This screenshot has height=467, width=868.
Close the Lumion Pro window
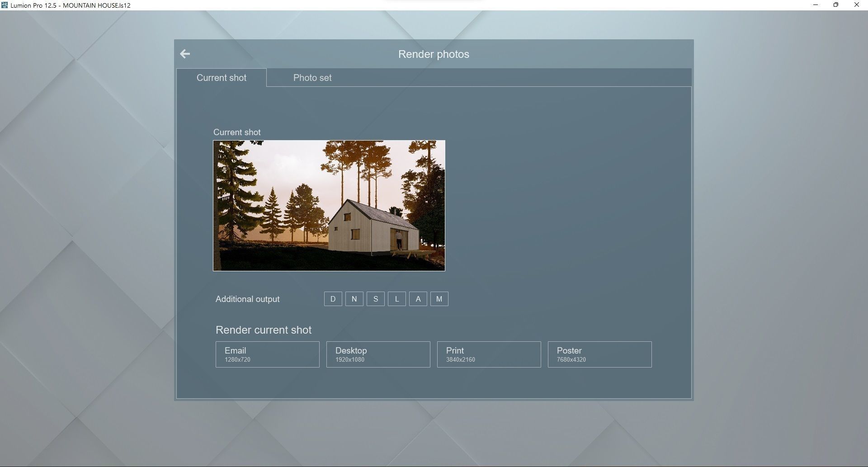click(857, 5)
